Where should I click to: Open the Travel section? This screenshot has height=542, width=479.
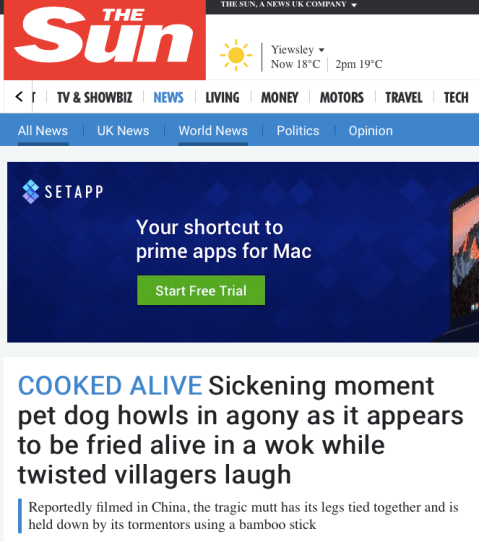pos(404,97)
